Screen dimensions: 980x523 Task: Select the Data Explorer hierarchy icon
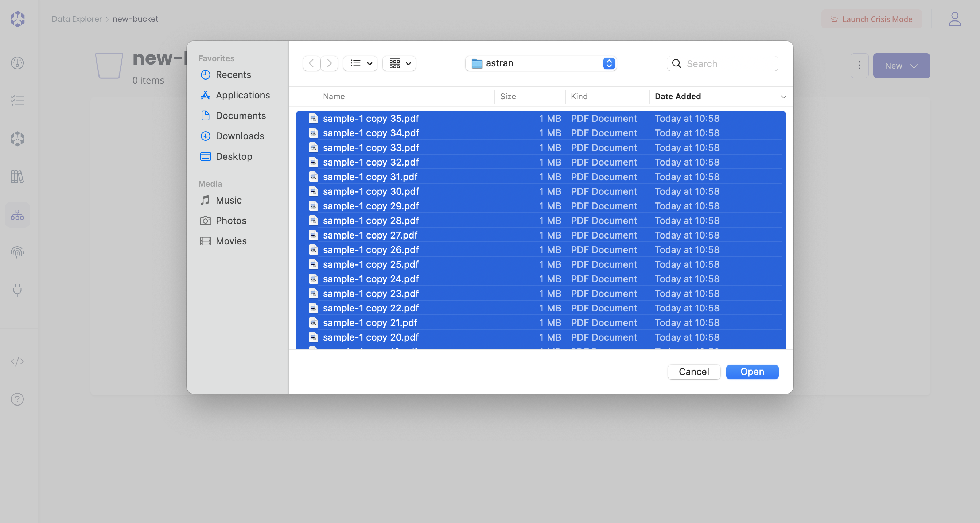17,215
